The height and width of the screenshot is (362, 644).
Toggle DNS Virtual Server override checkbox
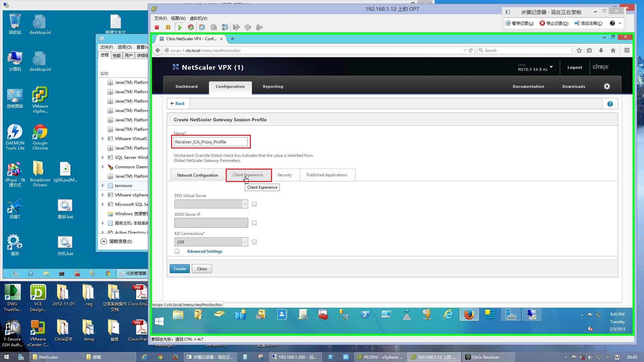click(x=254, y=204)
